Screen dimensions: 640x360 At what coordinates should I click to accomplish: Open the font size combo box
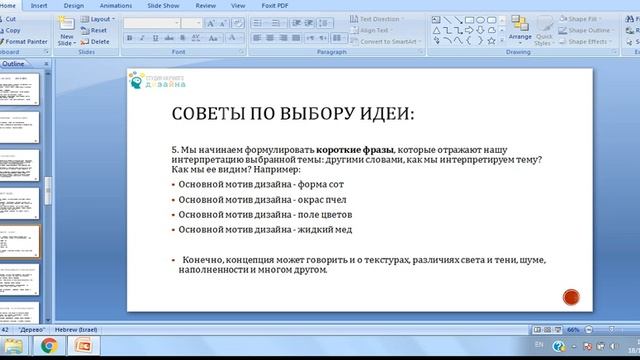tap(192, 23)
